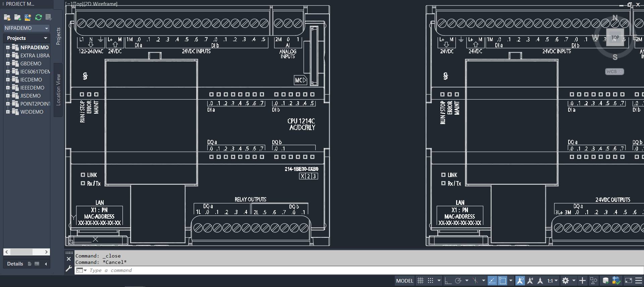This screenshot has height=287, width=644.
Task: Open the Project Task List icon
Action: pos(49,17)
